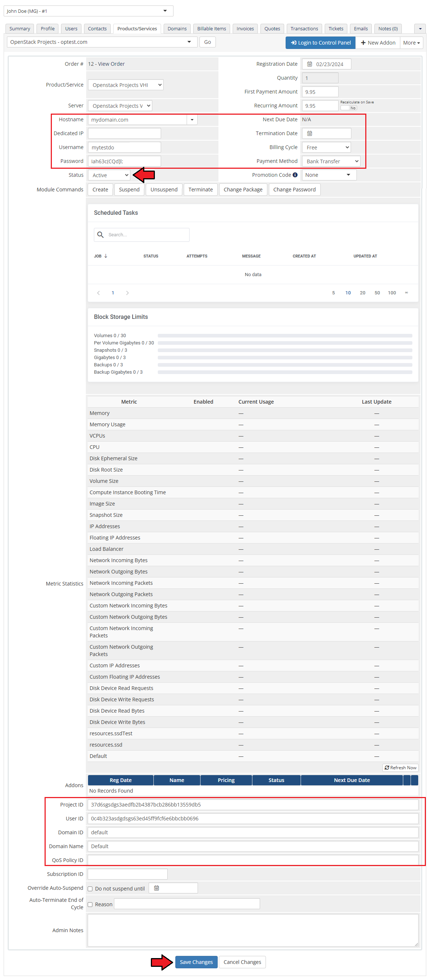Click the Backup Gigabytes progress bar
This screenshot has height=980, width=431.
point(285,372)
